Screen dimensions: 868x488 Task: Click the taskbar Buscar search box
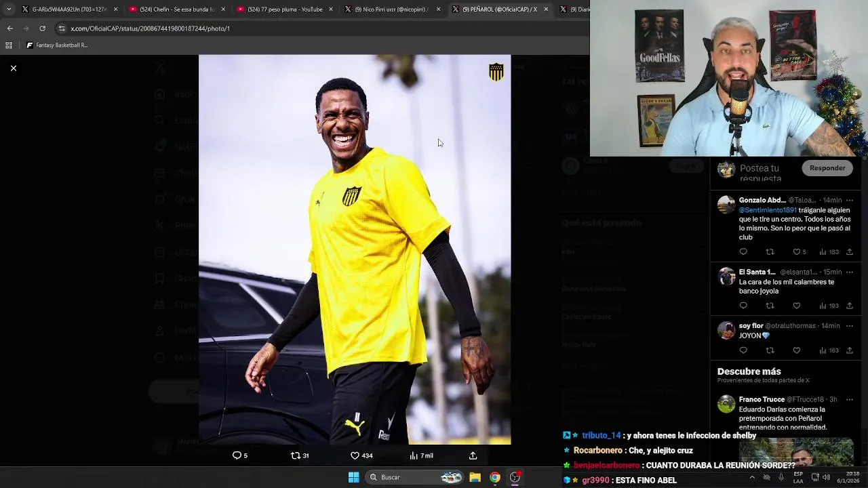pyautogui.click(x=415, y=477)
